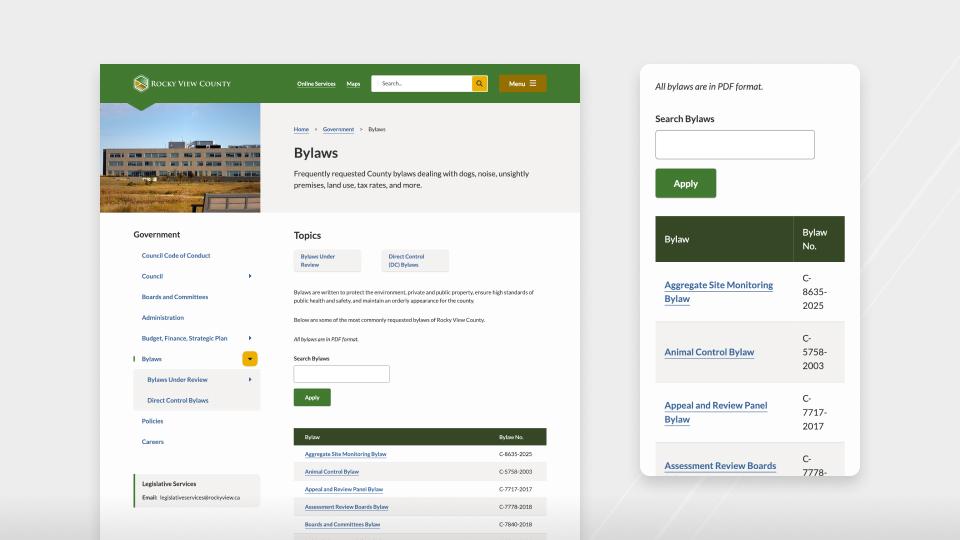Click the county building photo
The image size is (960, 540).
[x=180, y=157]
